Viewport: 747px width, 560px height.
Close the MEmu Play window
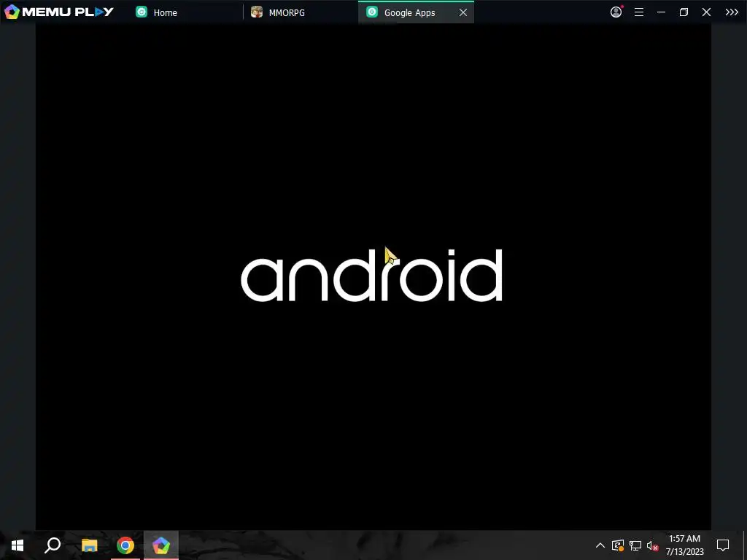(x=706, y=12)
